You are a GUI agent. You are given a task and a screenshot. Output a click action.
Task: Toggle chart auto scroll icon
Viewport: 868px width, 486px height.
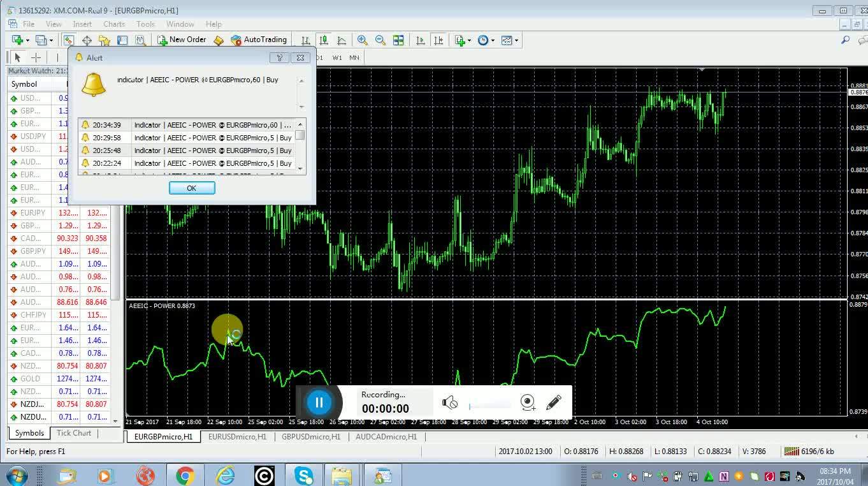point(420,40)
